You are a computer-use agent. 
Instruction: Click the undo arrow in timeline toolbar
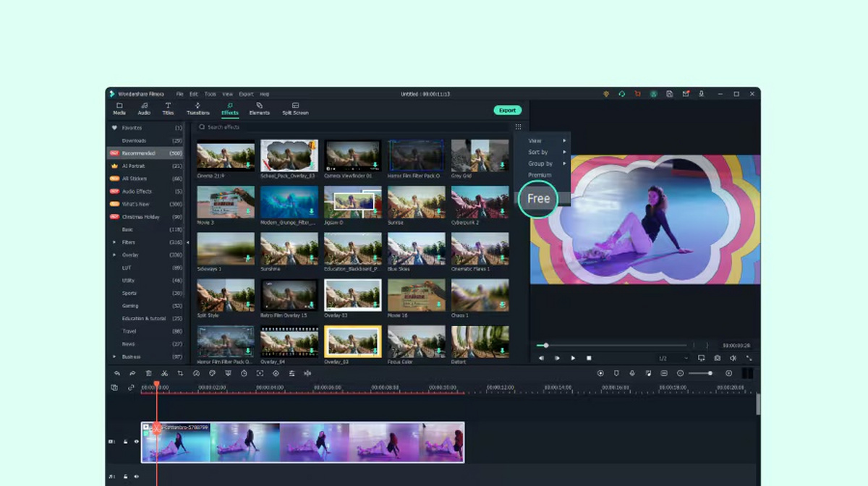coord(117,373)
